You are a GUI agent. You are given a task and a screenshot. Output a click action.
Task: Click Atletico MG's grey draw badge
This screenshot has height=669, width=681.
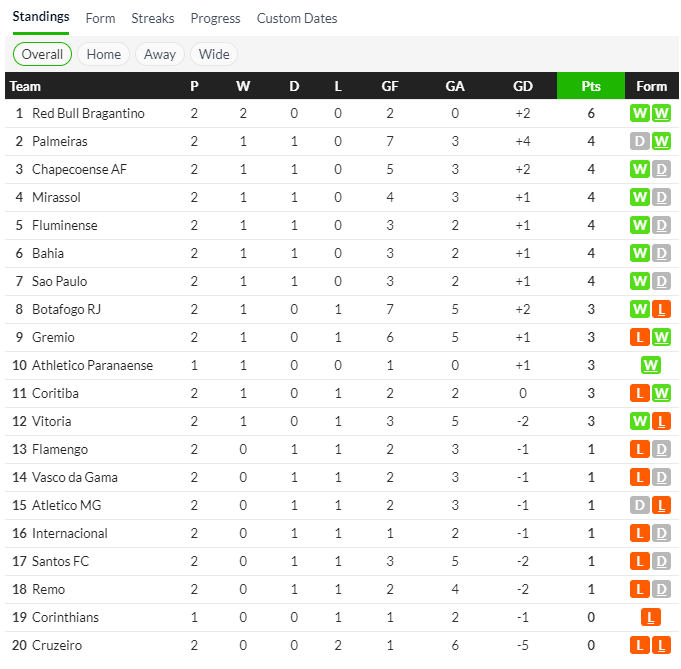pyautogui.click(x=640, y=506)
